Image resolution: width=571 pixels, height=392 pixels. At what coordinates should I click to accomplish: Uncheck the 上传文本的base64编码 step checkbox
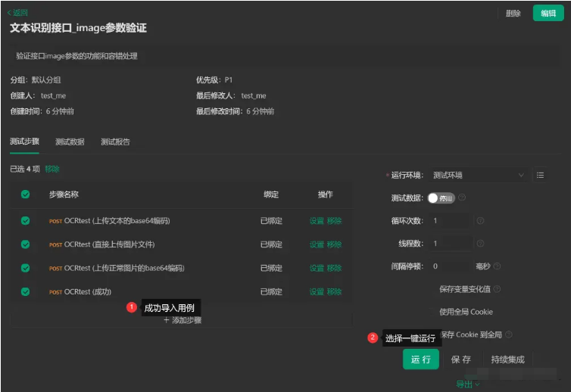pyautogui.click(x=25, y=220)
